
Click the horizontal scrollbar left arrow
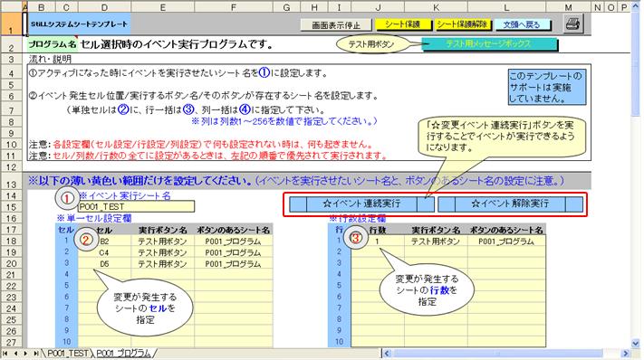tap(387, 353)
